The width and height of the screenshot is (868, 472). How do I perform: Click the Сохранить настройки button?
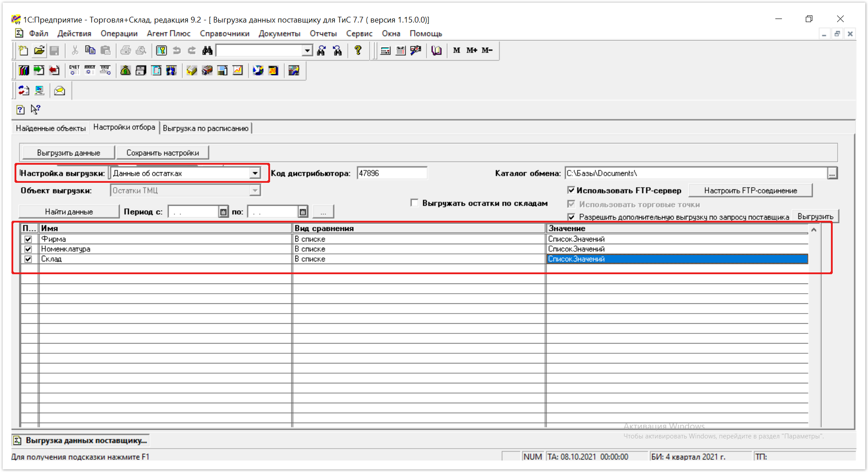pos(162,153)
